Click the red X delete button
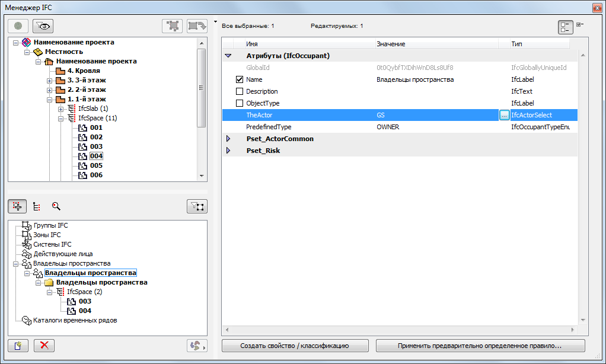The image size is (606, 364). coord(44,346)
